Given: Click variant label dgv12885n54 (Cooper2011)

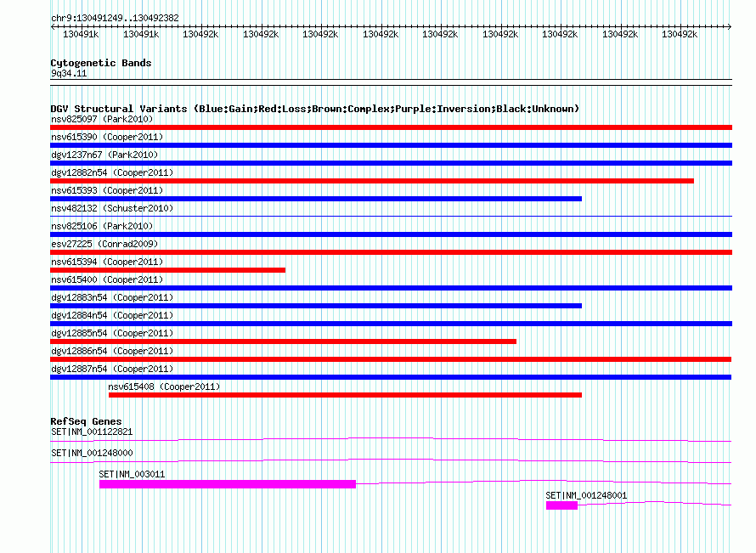Looking at the screenshot, I should coord(112,333).
